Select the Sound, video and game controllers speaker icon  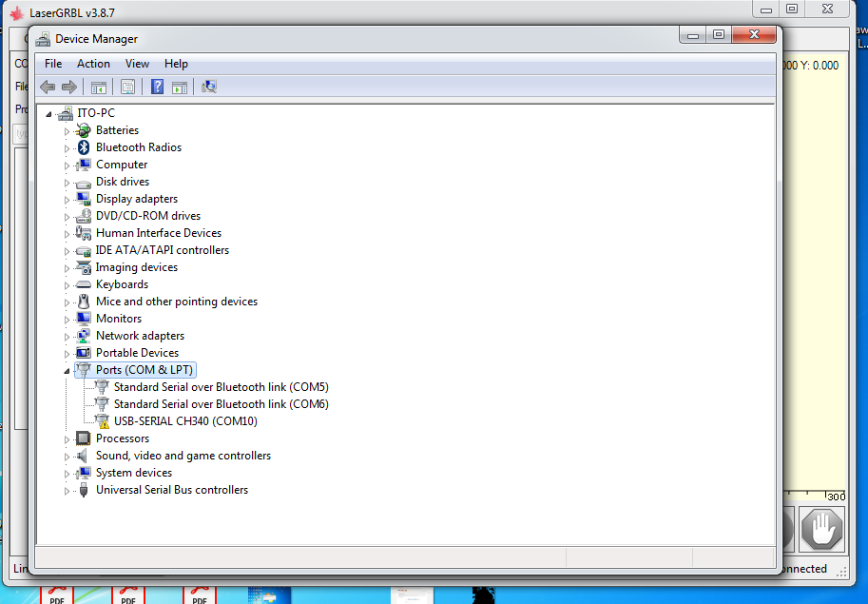pyautogui.click(x=83, y=456)
